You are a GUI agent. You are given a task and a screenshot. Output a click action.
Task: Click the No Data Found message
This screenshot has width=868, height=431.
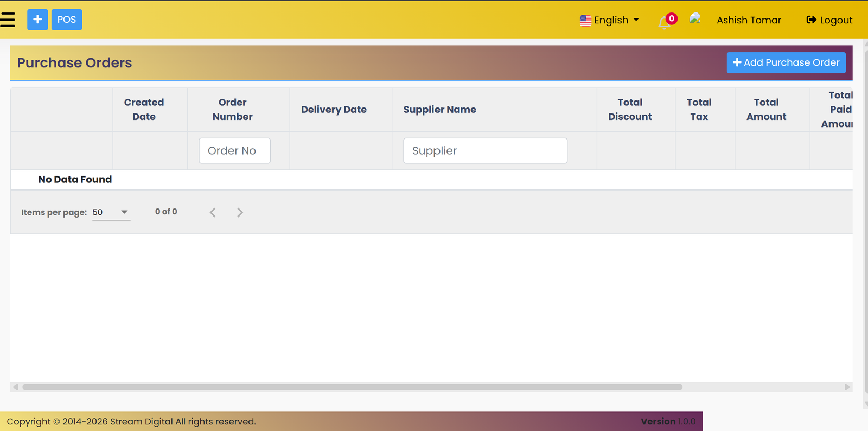click(75, 180)
